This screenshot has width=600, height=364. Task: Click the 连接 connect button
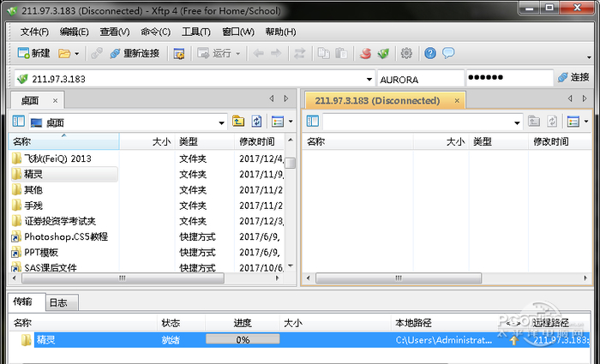pos(573,77)
